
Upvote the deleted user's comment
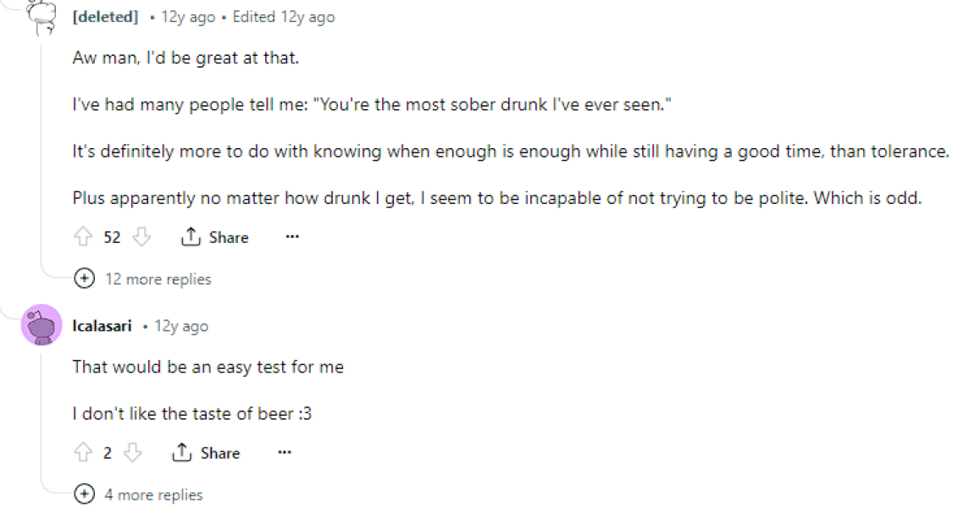83,238
